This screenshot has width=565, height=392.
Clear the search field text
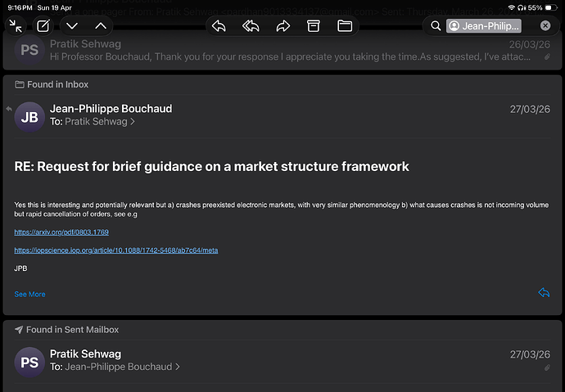(x=545, y=26)
